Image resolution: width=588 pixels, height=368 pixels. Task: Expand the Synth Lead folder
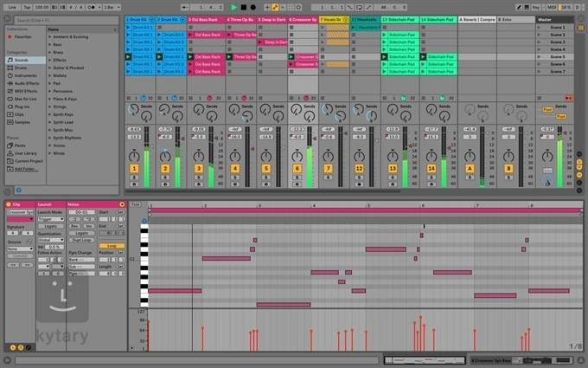tap(49, 122)
